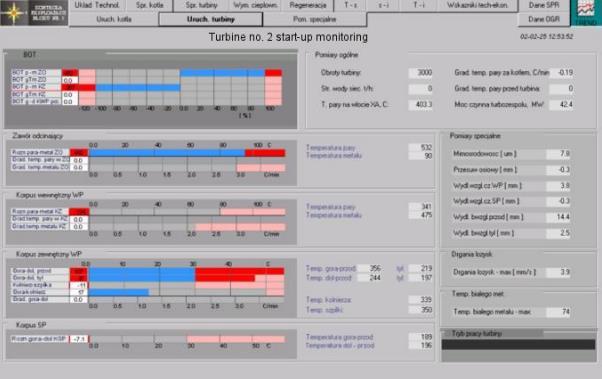This screenshot has height=379, width=602.
Task: Click the Temp. dol-przod value 244
Action: tap(370, 278)
